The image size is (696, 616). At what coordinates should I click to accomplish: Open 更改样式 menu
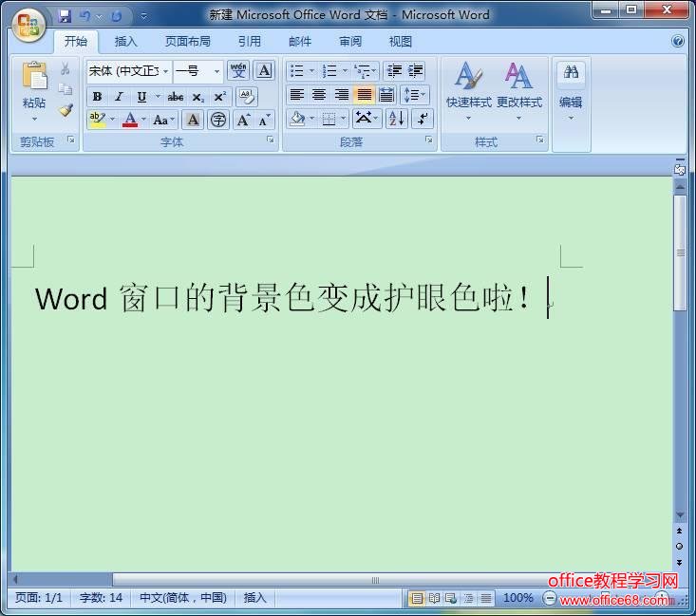518,91
